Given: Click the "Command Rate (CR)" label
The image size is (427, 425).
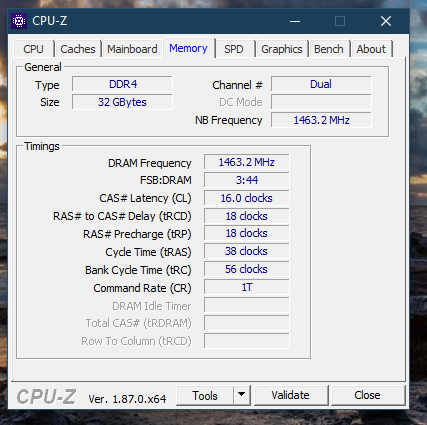Looking at the screenshot, I should point(142,288).
